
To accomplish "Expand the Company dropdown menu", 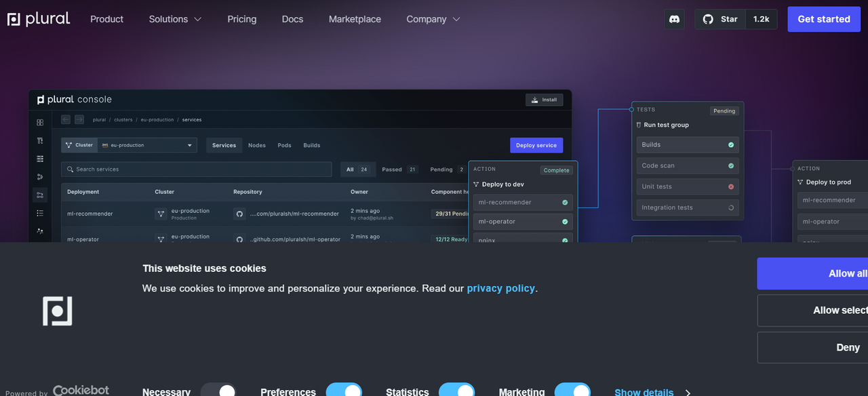I will click(433, 19).
